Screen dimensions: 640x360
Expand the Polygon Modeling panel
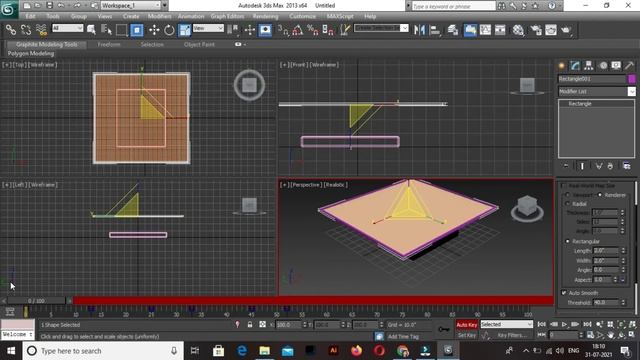pos(31,53)
